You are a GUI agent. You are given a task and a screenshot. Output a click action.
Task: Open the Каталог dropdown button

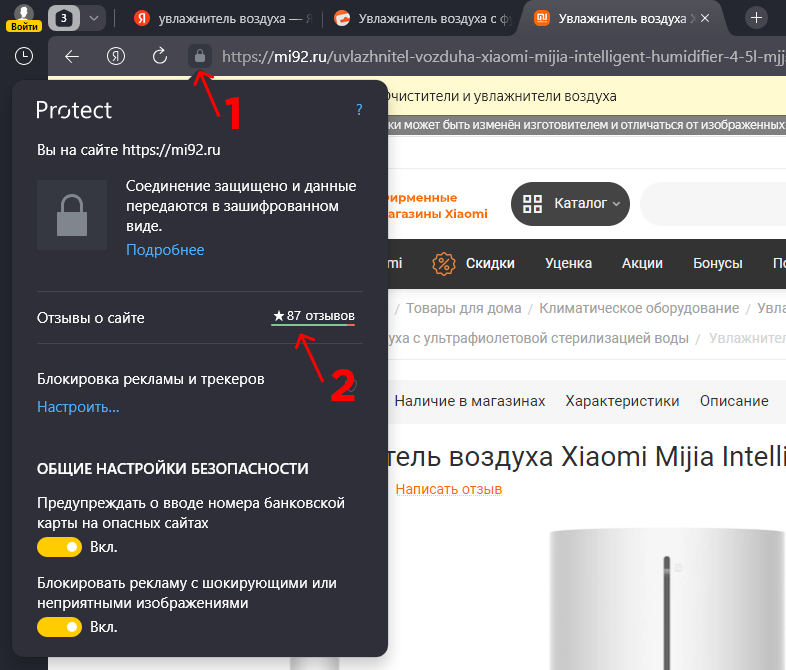click(x=570, y=204)
